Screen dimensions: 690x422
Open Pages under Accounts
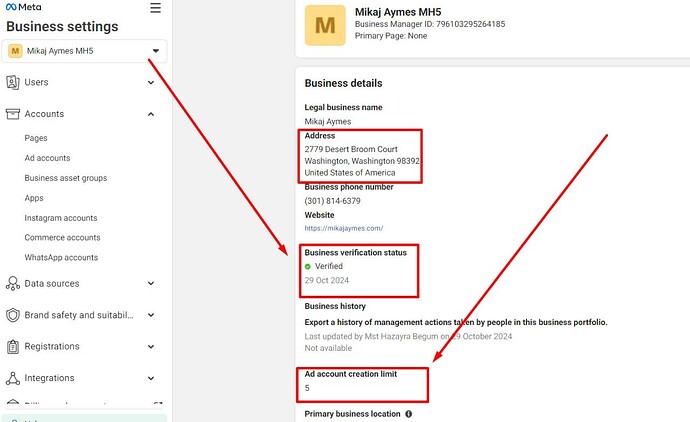[x=36, y=138]
